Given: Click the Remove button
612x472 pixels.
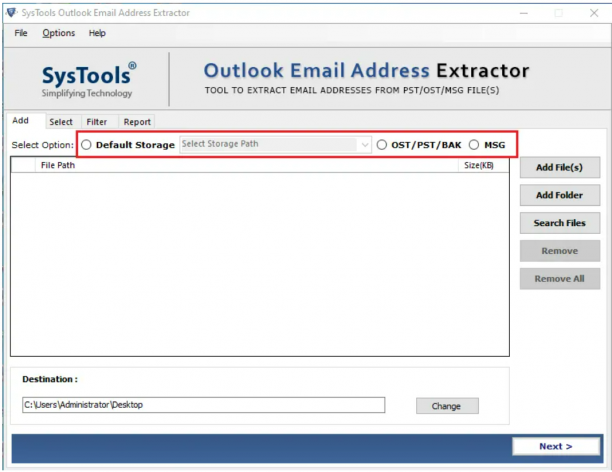Looking at the screenshot, I should 559,251.
